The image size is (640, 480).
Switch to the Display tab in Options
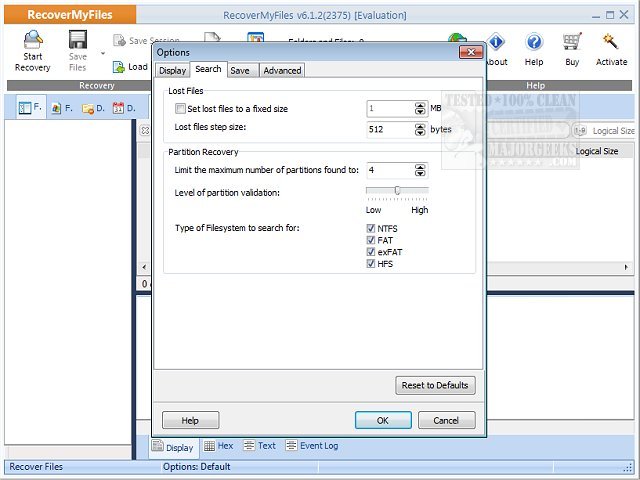click(172, 71)
